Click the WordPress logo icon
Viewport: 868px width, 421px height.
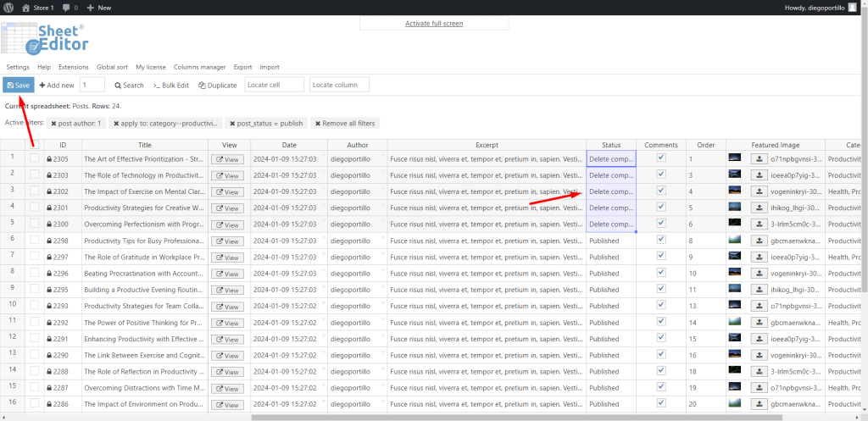8,8
